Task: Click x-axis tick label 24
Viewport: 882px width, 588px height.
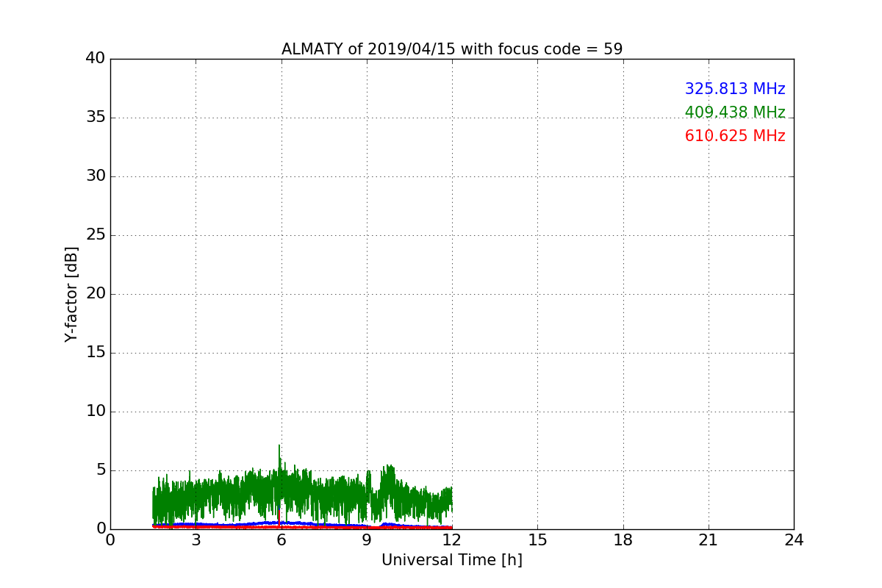Action: tap(794, 540)
